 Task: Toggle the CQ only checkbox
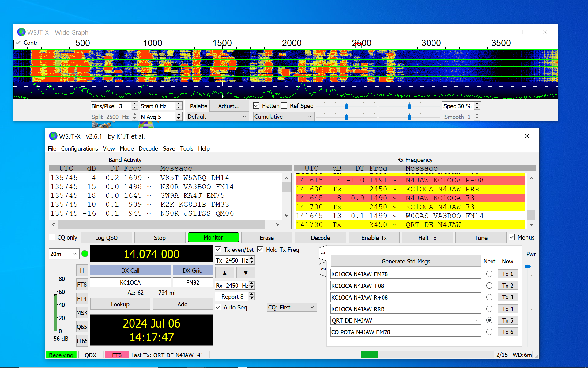point(52,237)
